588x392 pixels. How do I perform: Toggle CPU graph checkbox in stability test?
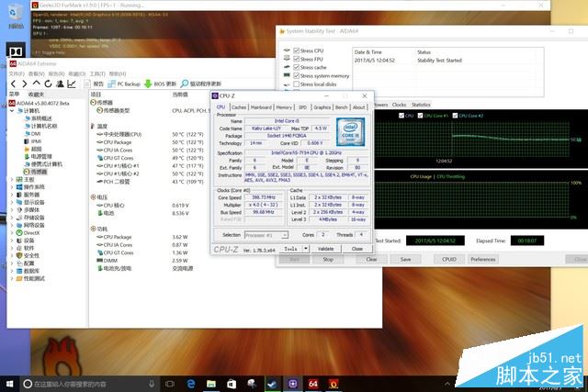(401, 116)
